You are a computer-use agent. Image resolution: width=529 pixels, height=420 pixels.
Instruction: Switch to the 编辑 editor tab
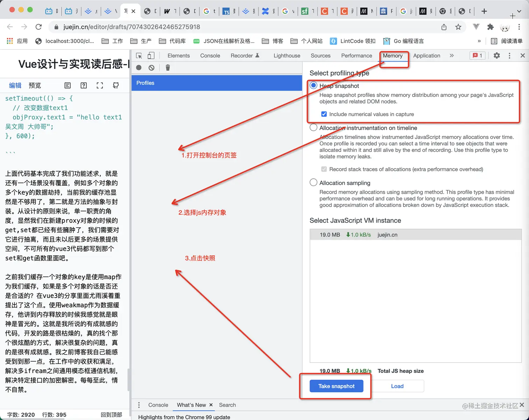click(x=15, y=85)
